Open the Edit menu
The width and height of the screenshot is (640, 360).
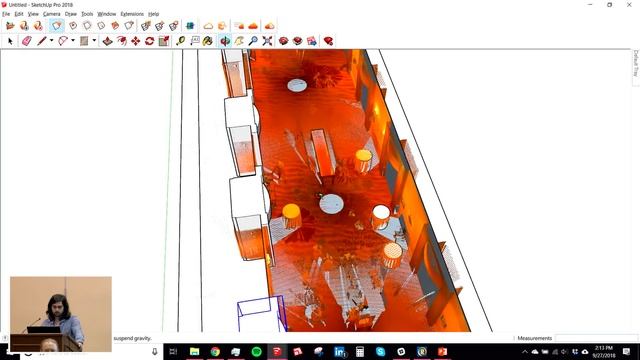19,14
